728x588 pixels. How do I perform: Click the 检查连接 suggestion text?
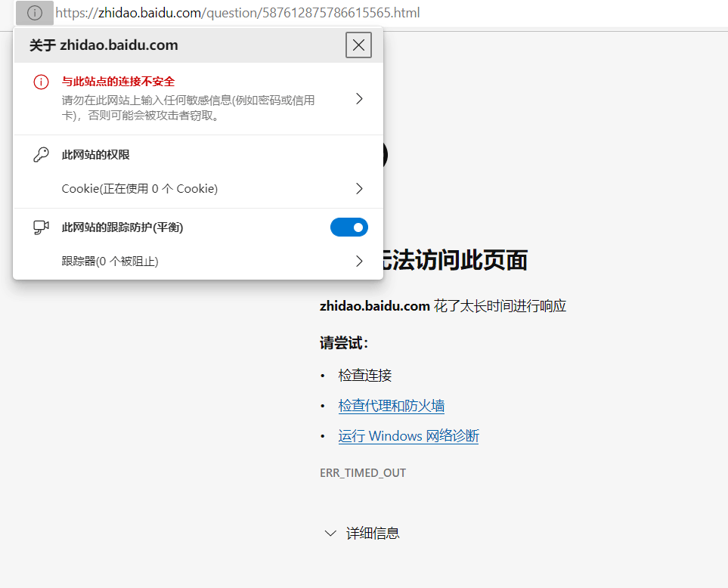(365, 375)
